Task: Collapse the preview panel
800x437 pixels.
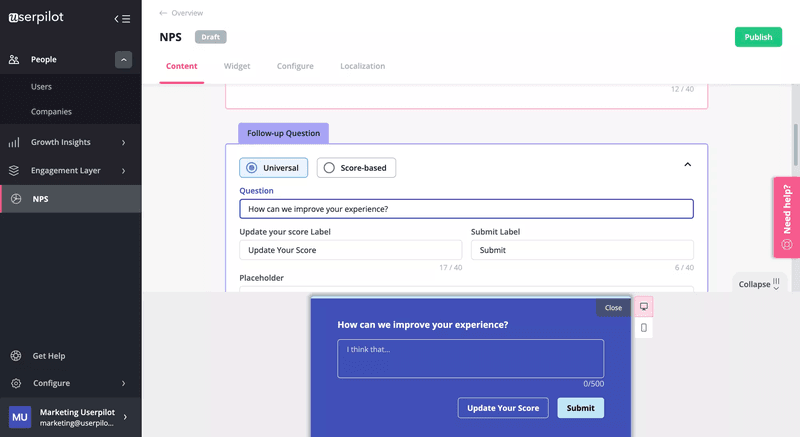Action: tap(759, 284)
